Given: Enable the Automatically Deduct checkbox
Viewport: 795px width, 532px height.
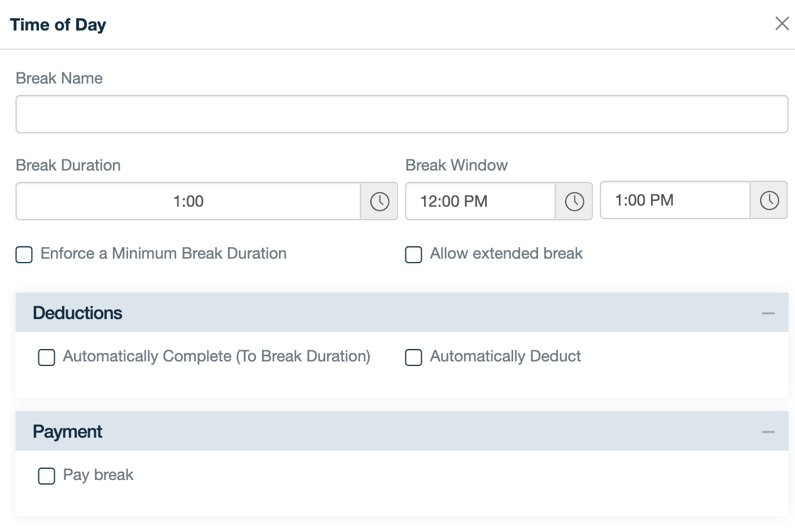Looking at the screenshot, I should click(x=414, y=357).
